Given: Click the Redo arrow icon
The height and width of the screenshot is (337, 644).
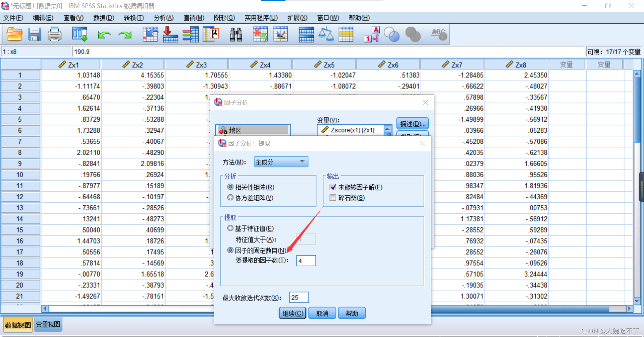Looking at the screenshot, I should pyautogui.click(x=125, y=35).
